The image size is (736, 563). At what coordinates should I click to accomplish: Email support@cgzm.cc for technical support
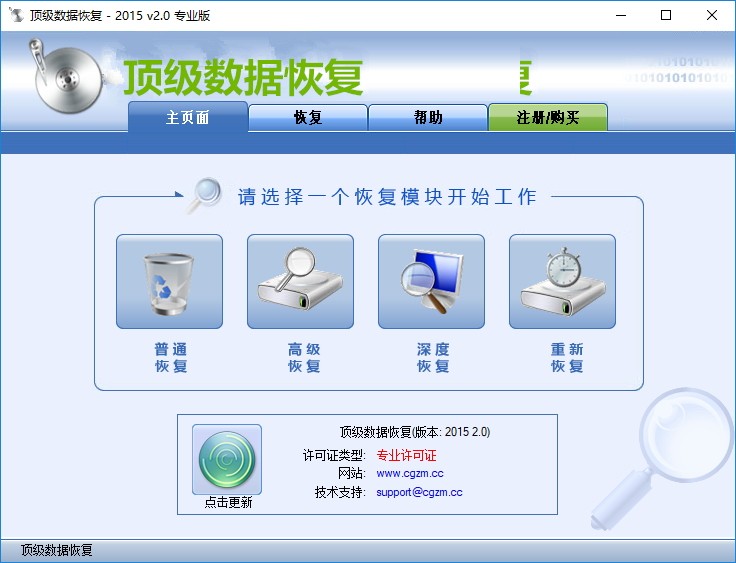click(419, 492)
